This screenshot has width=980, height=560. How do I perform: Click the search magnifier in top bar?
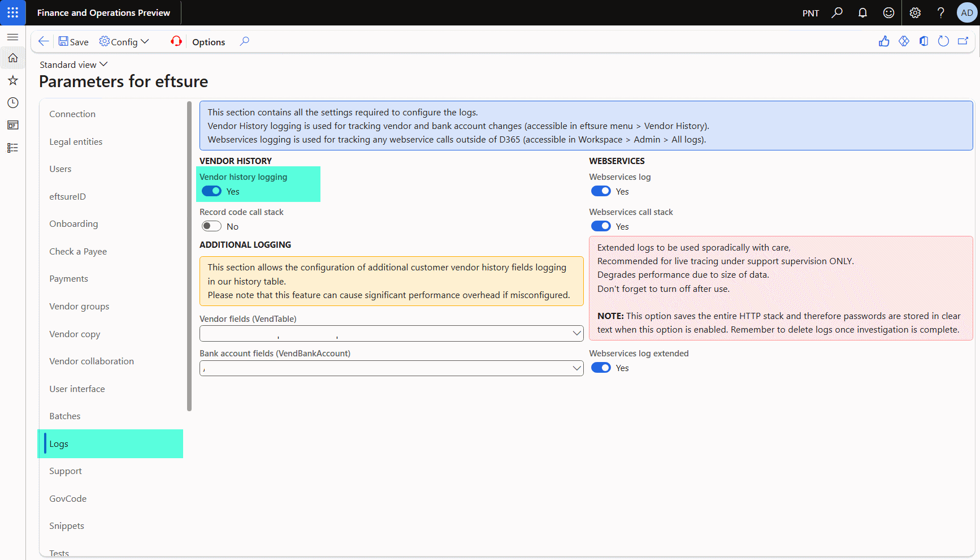837,12
